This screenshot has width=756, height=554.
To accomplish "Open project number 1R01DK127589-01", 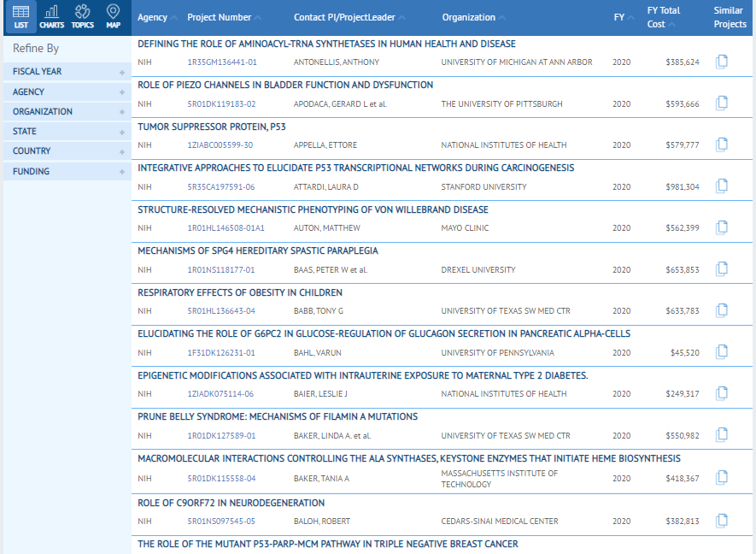I will point(221,436).
